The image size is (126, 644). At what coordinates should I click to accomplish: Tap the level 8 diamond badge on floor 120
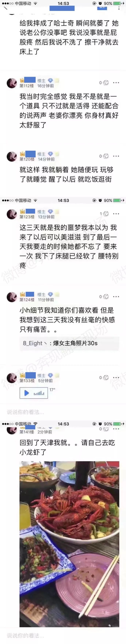click(50, 154)
